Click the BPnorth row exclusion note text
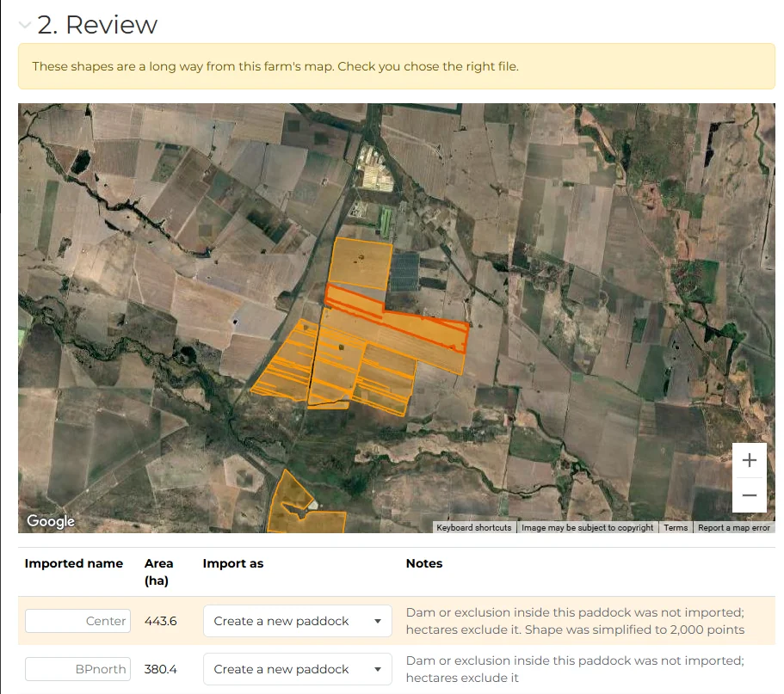 [575, 669]
